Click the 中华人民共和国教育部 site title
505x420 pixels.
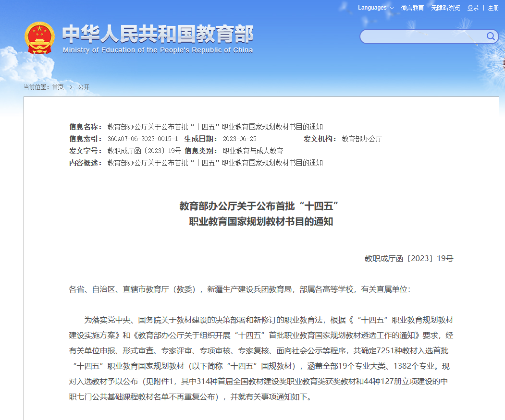[158, 34]
